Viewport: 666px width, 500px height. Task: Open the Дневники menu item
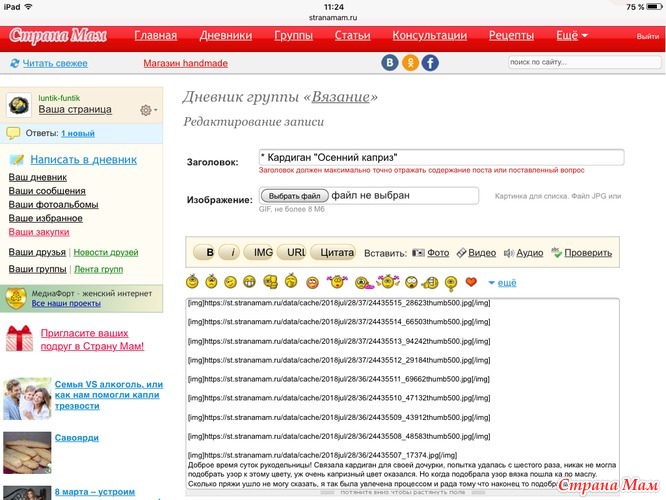coord(226,36)
